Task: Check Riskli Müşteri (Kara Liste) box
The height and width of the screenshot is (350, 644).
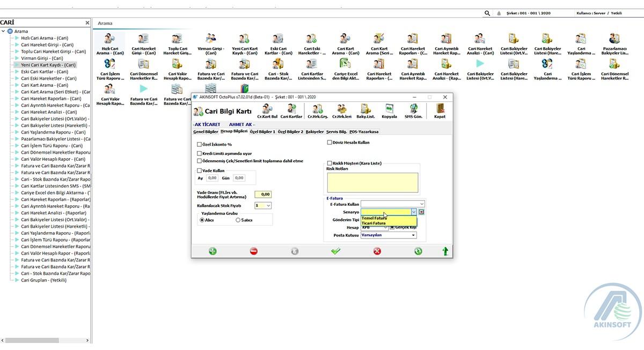Action: click(x=330, y=163)
